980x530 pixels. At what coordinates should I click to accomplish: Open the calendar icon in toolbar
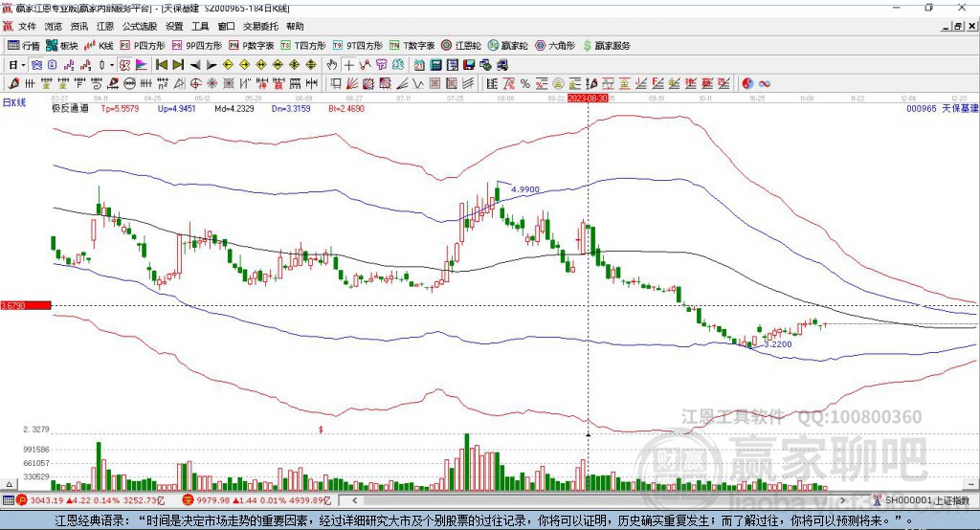tap(419, 65)
